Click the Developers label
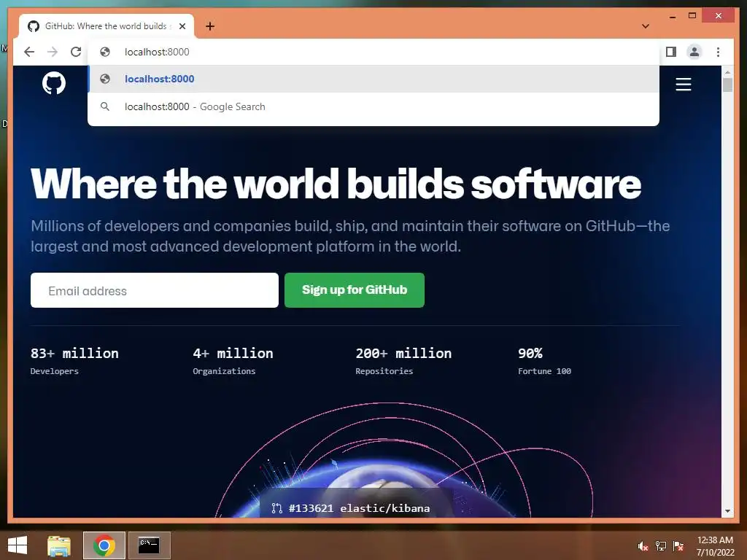Viewport: 747px width, 560px height. tap(54, 371)
